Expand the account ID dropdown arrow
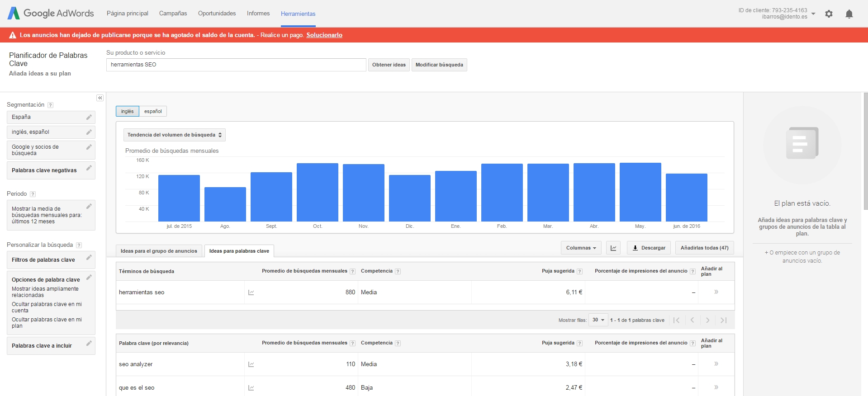This screenshot has height=396, width=868. click(x=813, y=14)
